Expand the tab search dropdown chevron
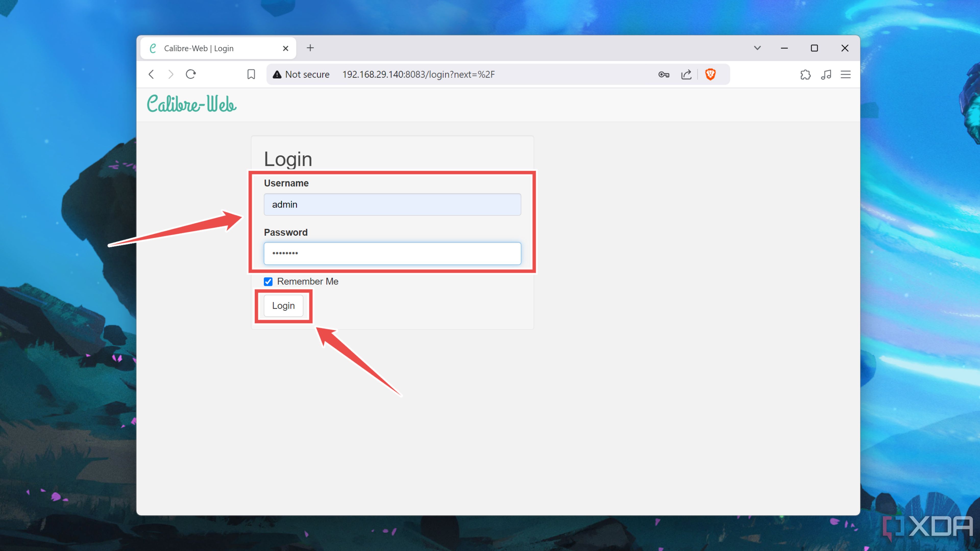This screenshot has height=551, width=980. point(757,48)
